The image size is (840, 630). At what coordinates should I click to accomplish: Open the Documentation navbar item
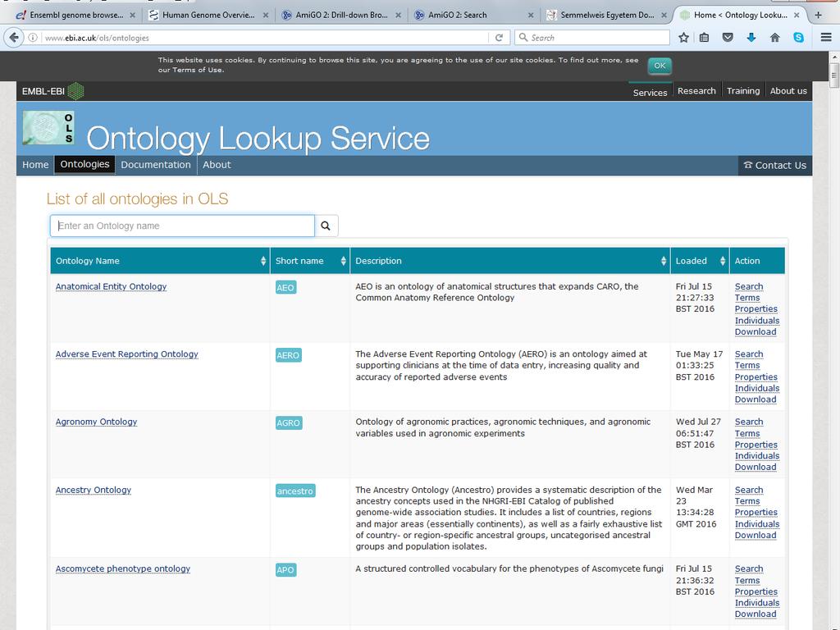pyautogui.click(x=156, y=165)
